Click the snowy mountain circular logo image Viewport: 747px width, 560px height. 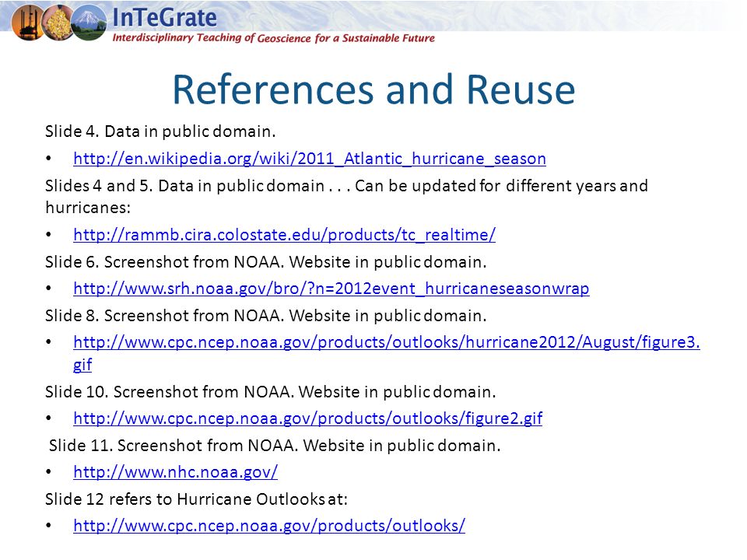89,23
